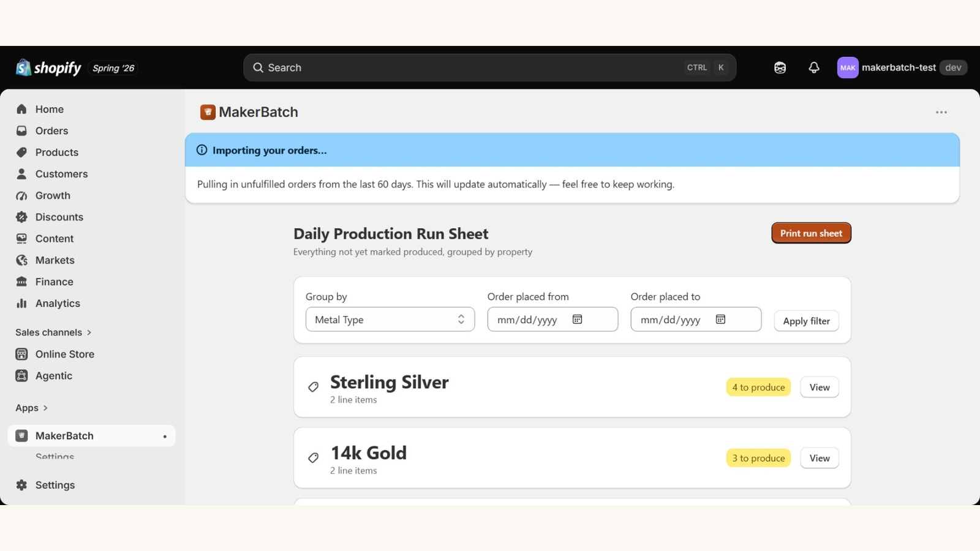This screenshot has height=551, width=980.
Task: Click the Agentic channel icon
Action: click(21, 375)
